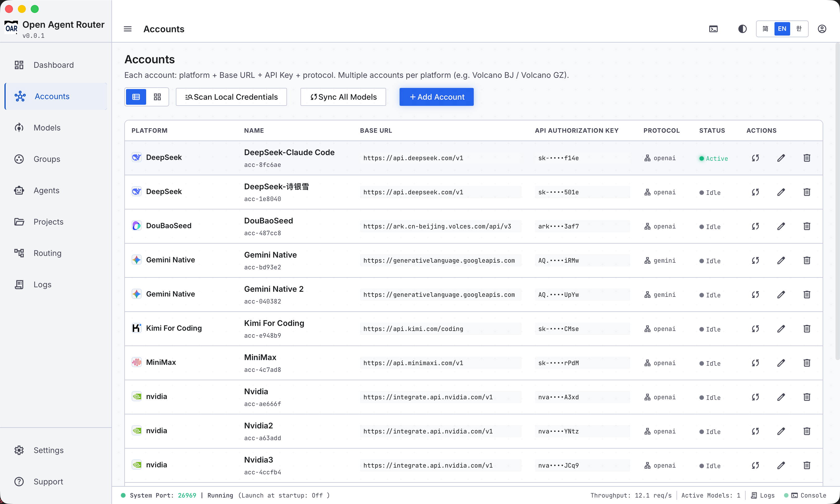Toggle dark/light theme

click(742, 29)
